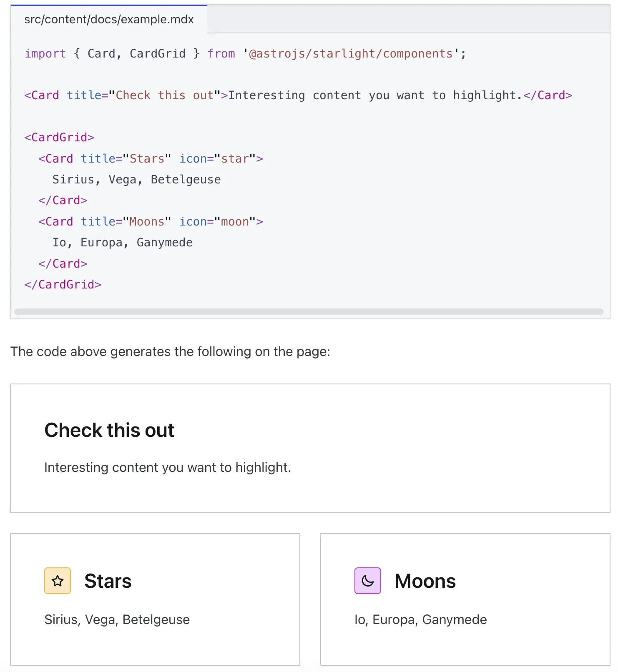The image size is (618, 672).
Task: Click the rendered "Interesting content you want to highlight." card text
Action: click(x=168, y=468)
